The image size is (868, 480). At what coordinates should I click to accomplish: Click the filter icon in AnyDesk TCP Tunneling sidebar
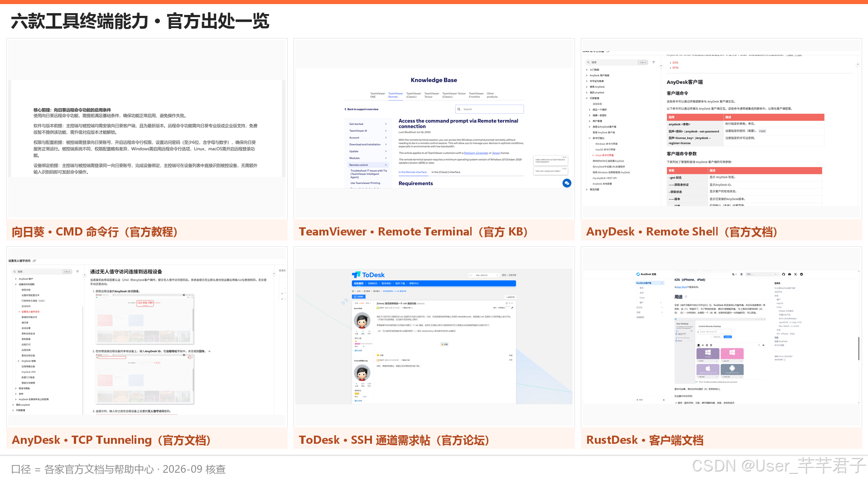tap(77, 272)
